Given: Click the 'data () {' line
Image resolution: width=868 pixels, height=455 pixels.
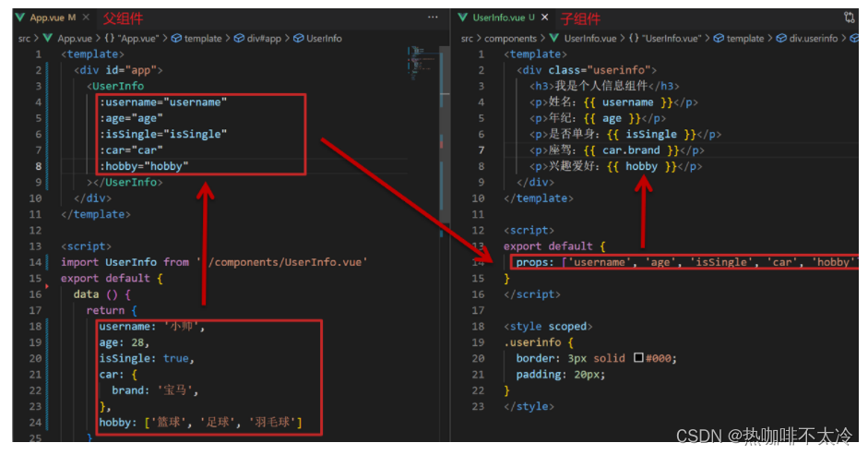Looking at the screenshot, I should pos(102,294).
